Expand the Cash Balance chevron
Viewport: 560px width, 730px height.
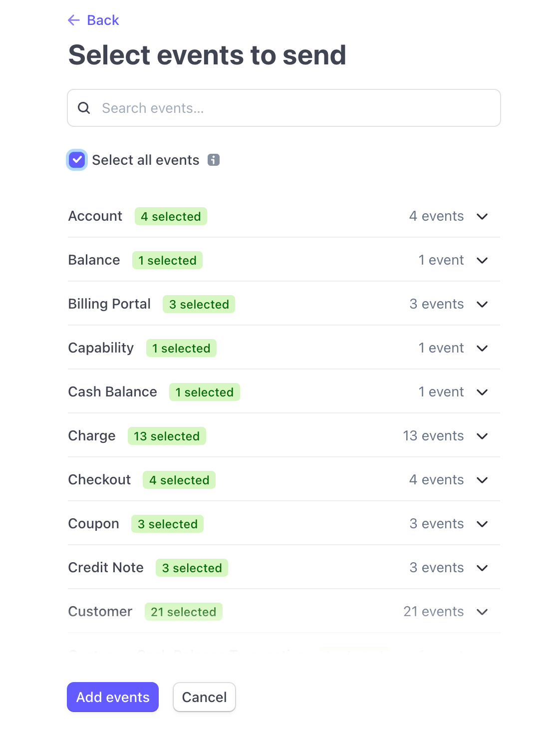pyautogui.click(x=482, y=392)
